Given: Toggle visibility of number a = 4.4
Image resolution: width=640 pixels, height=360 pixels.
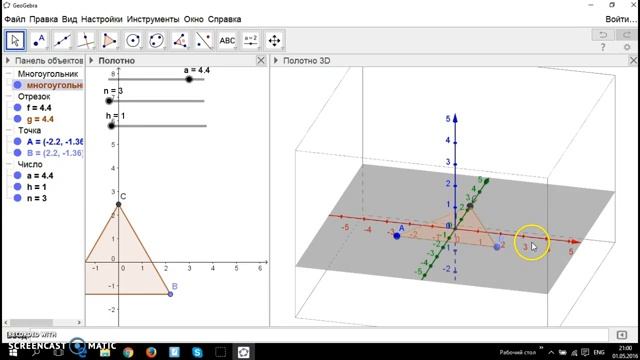Looking at the screenshot, I should pyautogui.click(x=17, y=176).
